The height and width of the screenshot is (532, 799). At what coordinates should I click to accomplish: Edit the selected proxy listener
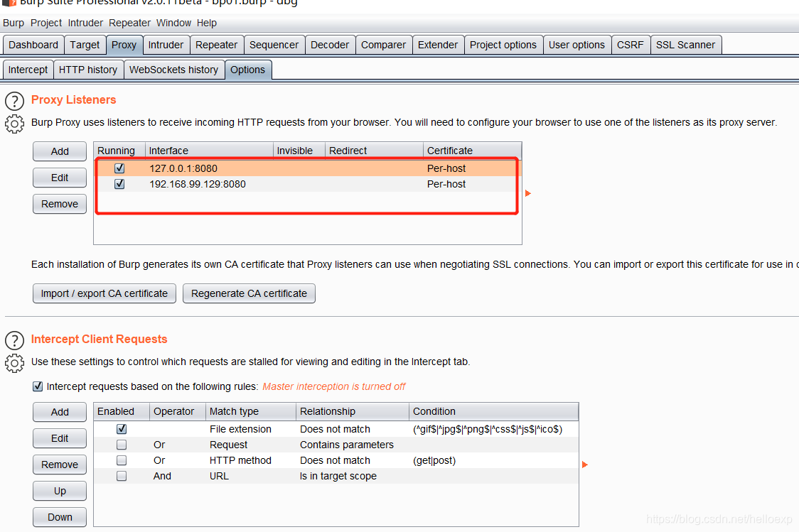[x=60, y=178]
